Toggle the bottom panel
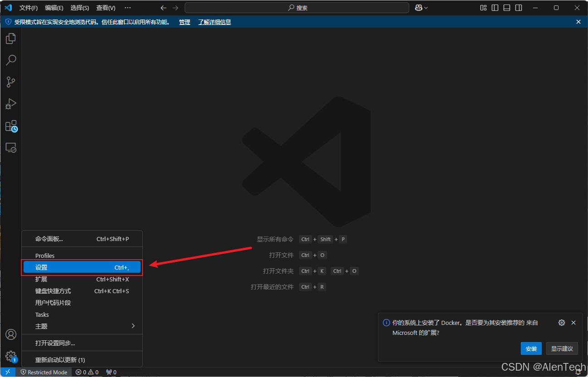This screenshot has height=377, width=588. tap(507, 8)
